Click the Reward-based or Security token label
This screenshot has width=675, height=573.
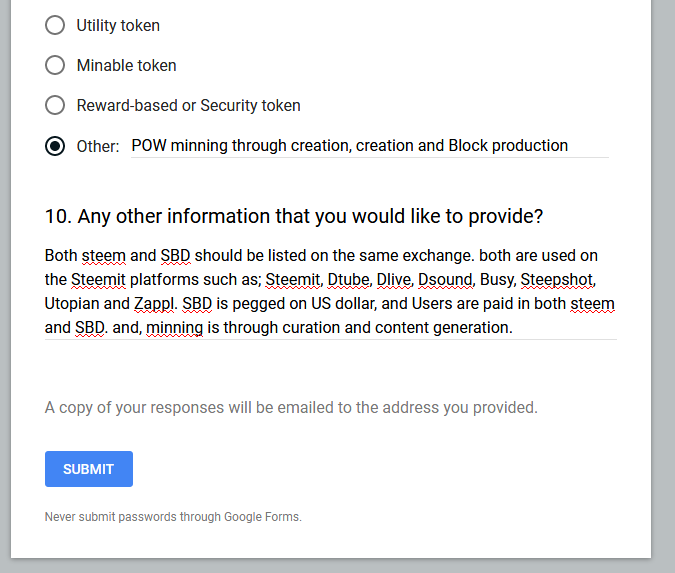pyautogui.click(x=189, y=105)
